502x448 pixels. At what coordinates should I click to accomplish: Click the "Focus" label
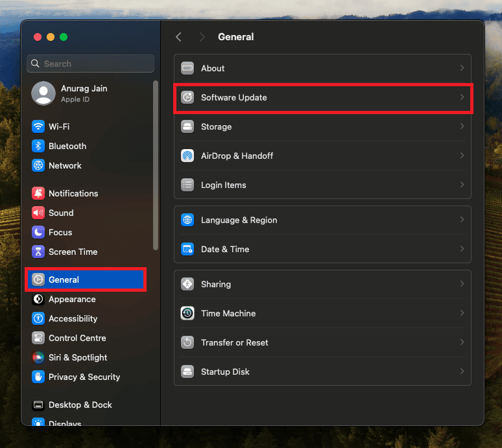60,233
